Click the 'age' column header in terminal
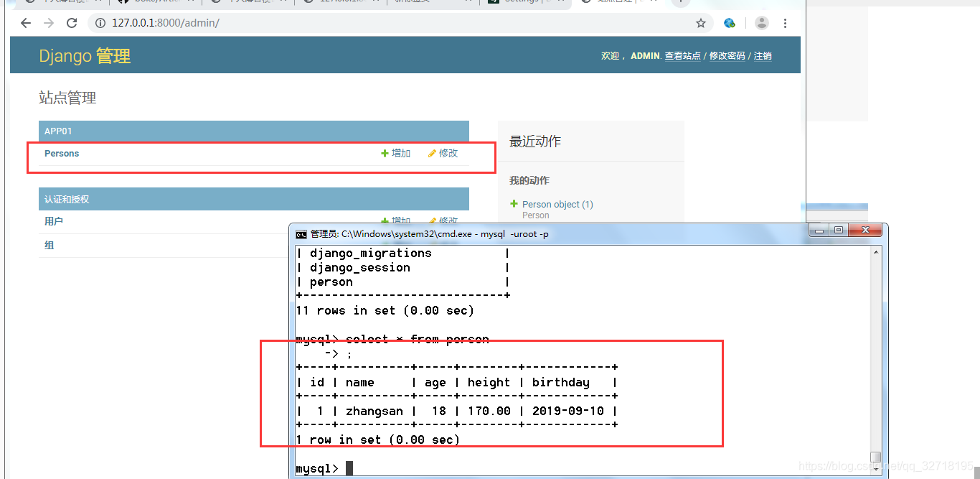 point(435,382)
